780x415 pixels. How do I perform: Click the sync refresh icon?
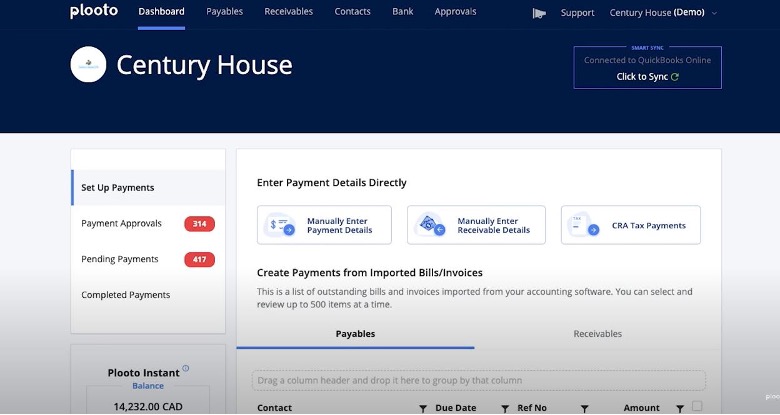675,77
